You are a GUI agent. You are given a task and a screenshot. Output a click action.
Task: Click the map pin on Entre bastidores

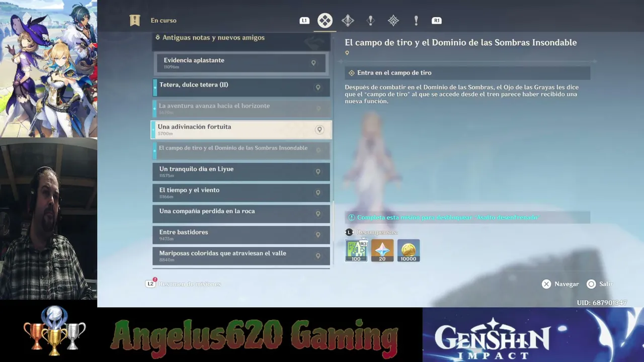[x=318, y=235]
